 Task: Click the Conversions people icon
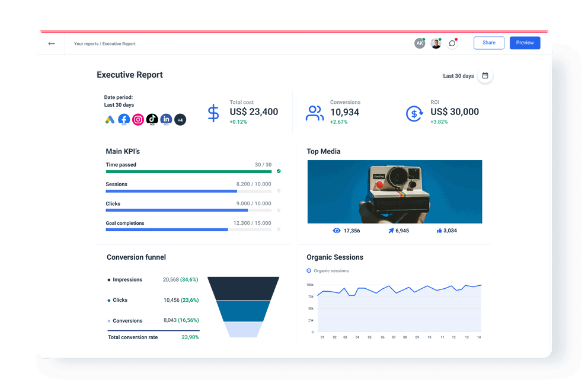pyautogui.click(x=314, y=112)
